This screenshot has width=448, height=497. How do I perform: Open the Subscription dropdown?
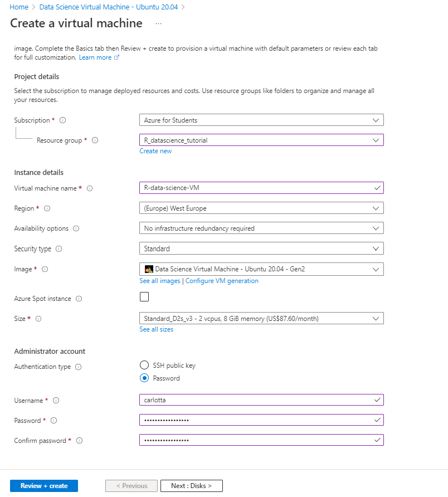tap(261, 120)
